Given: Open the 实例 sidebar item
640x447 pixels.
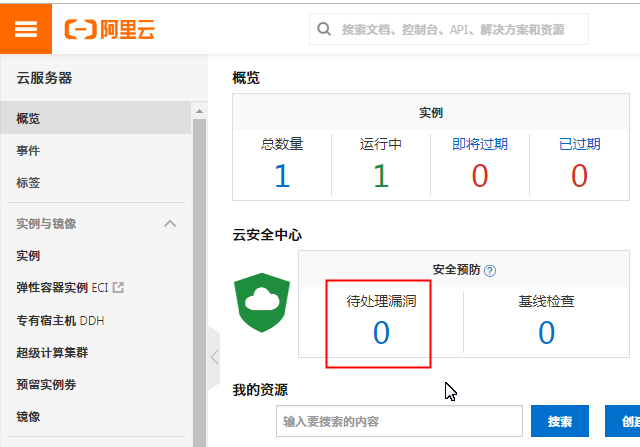Looking at the screenshot, I should (29, 256).
